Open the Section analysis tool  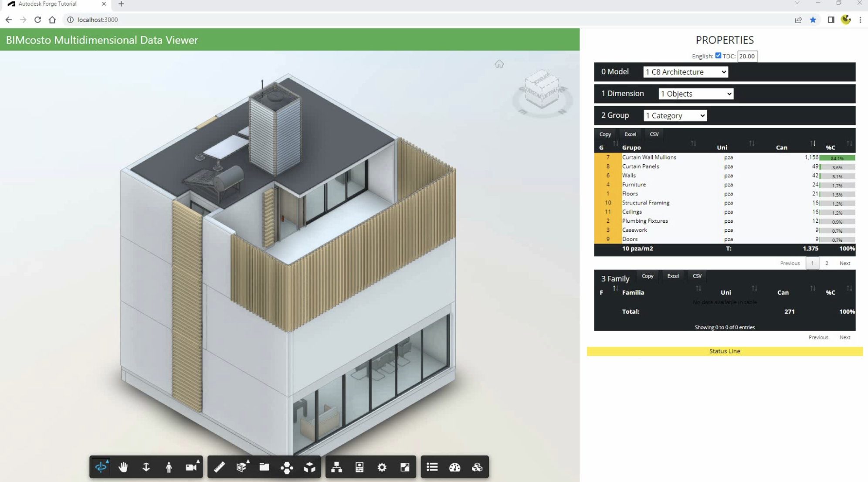tap(242, 467)
